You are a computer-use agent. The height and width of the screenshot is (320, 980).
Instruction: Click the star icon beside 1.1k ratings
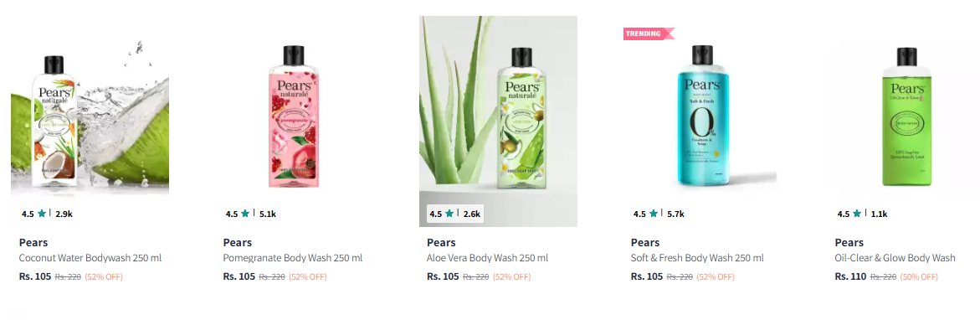coord(858,214)
